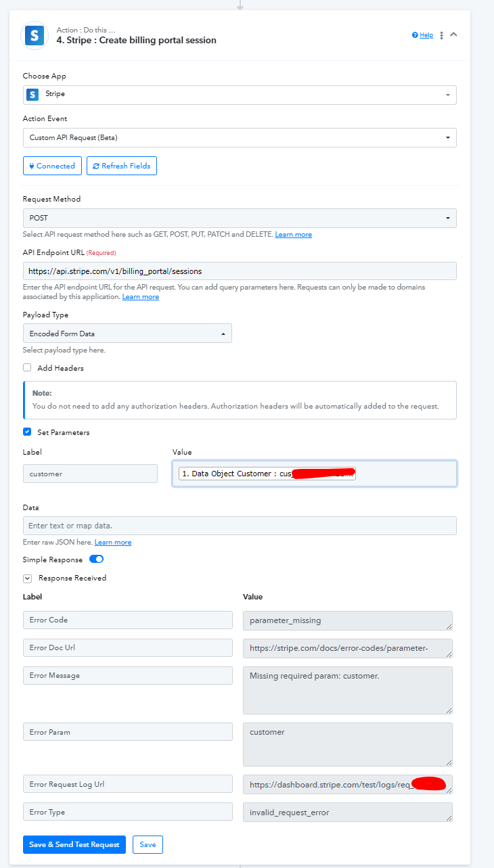Open the Payload Type dropdown
This screenshot has height=868, width=494.
click(x=127, y=333)
